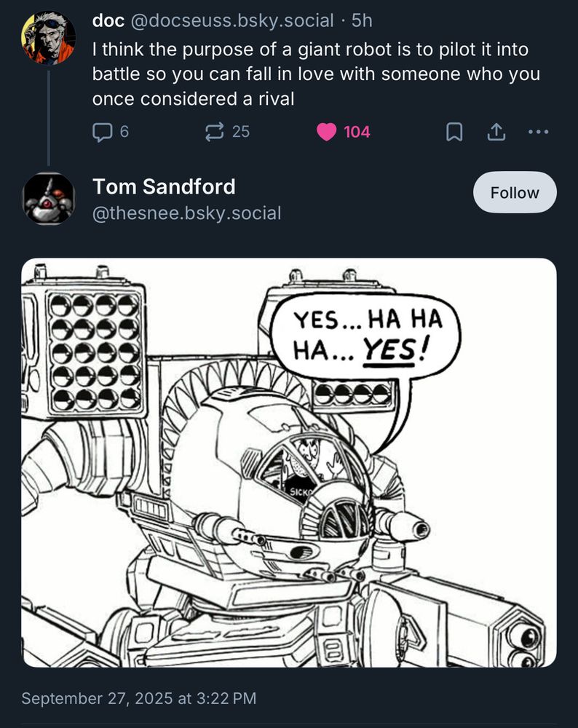Click the September 27, 2025 timestamp
The width and height of the screenshot is (578, 728).
click(139, 698)
